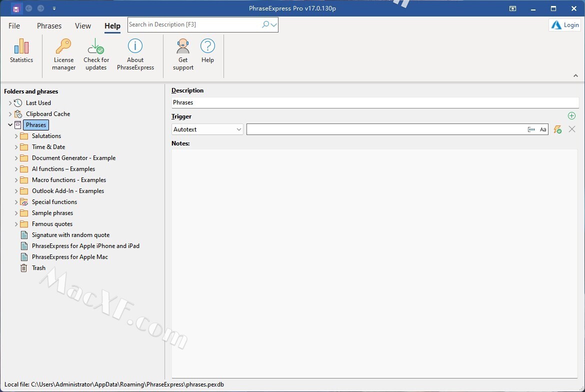Screen dimensions: 585x392
Task: Select PhraseExpress for Apple iPhone and iPad
Action: tap(85, 246)
